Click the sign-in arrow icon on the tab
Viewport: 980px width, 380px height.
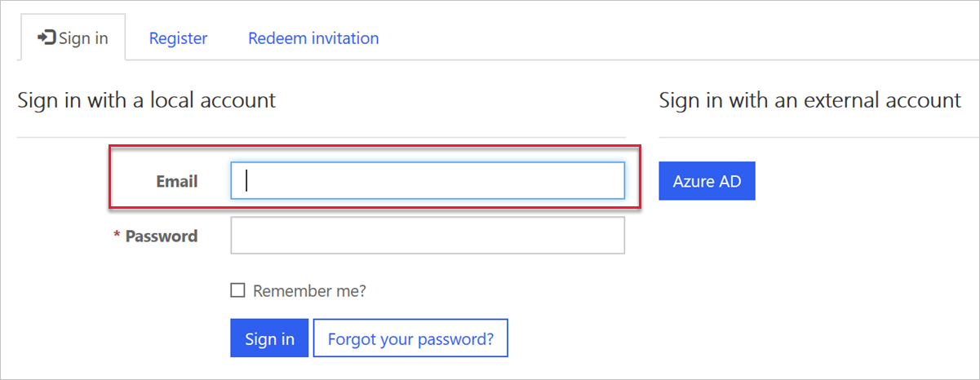click(x=47, y=38)
